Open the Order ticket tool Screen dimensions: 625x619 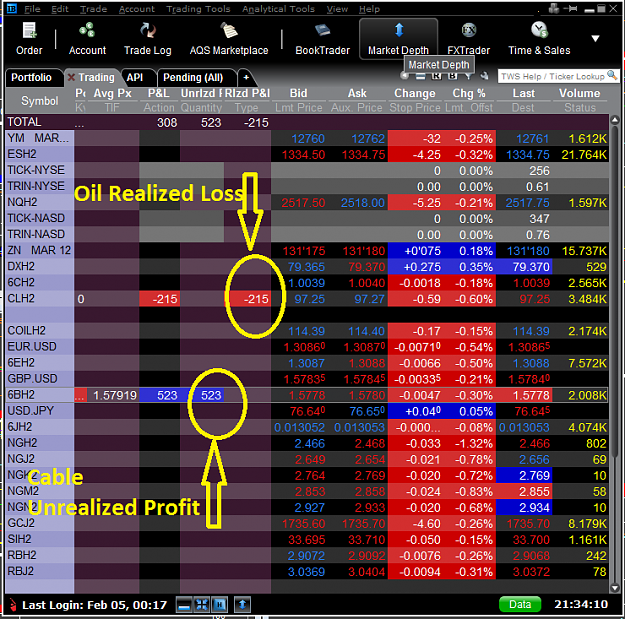click(x=29, y=39)
